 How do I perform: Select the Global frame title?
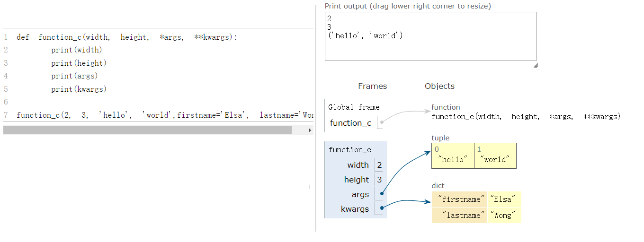click(x=354, y=107)
